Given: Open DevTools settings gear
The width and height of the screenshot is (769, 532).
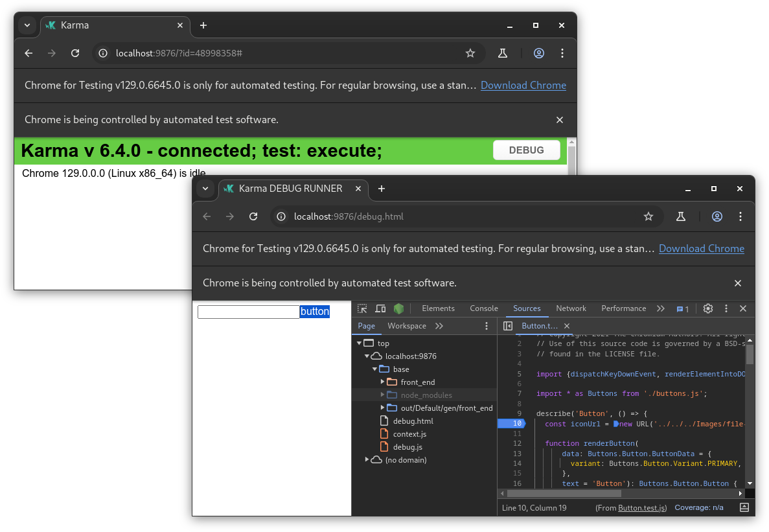Looking at the screenshot, I should (708, 308).
